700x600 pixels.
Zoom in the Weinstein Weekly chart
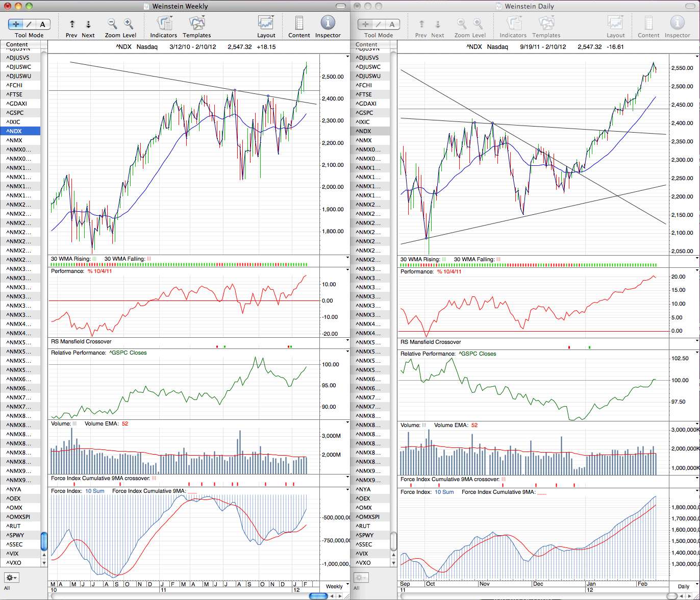tap(129, 24)
